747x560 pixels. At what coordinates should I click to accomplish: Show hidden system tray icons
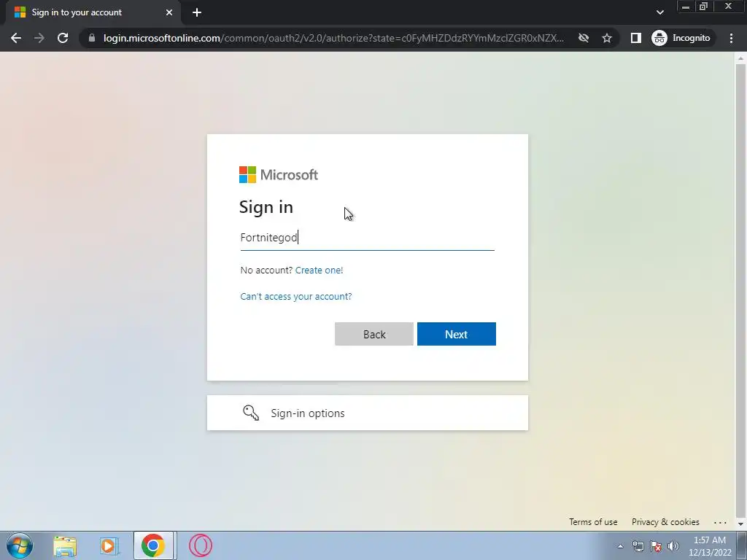620,546
